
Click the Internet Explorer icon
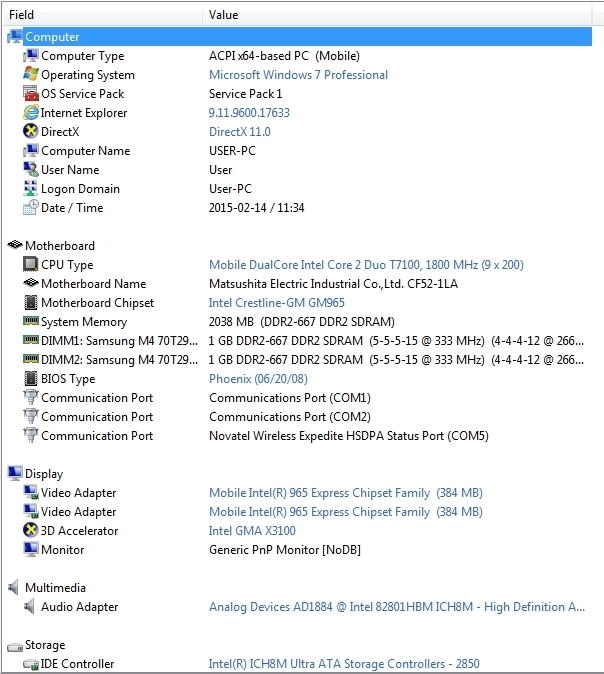click(x=31, y=113)
